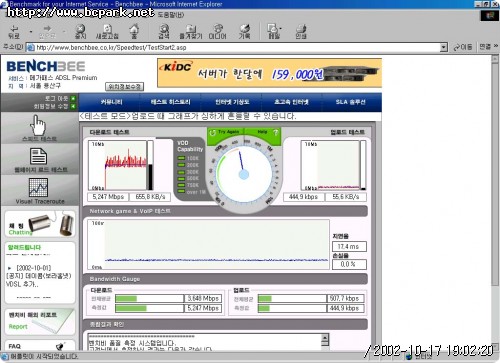Click the 'Bandwidth Gauge' section header

tap(225, 279)
